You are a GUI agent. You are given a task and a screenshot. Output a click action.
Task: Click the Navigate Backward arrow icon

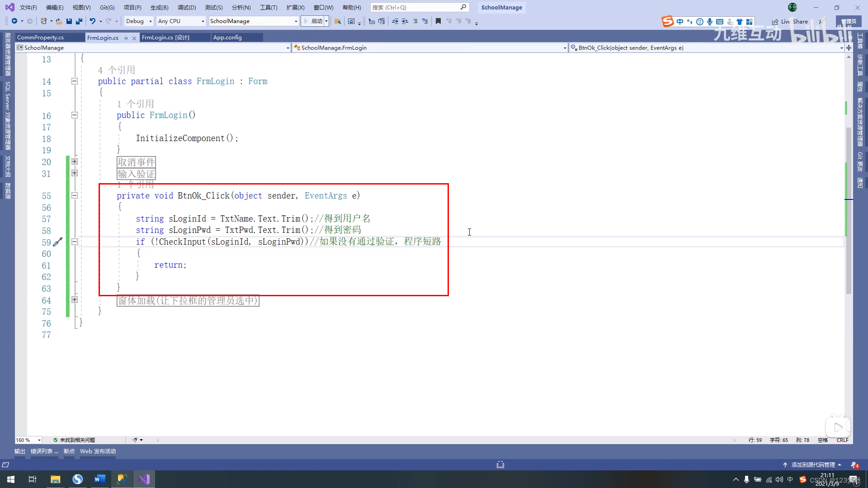[14, 21]
